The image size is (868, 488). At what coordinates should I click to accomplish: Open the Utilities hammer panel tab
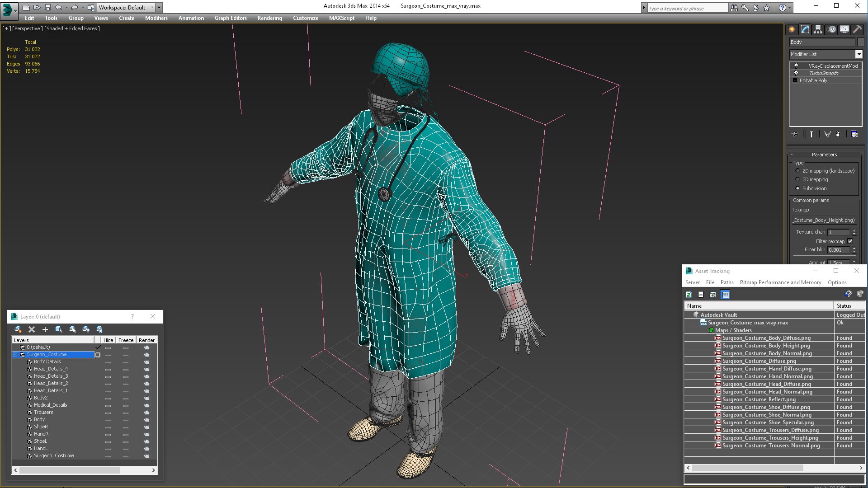pyautogui.click(x=858, y=29)
